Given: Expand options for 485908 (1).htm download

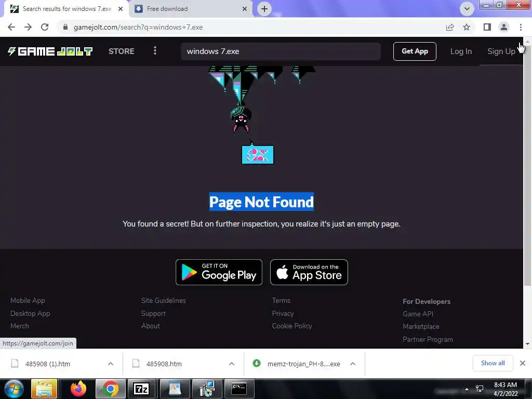Looking at the screenshot, I should pyautogui.click(x=111, y=364).
